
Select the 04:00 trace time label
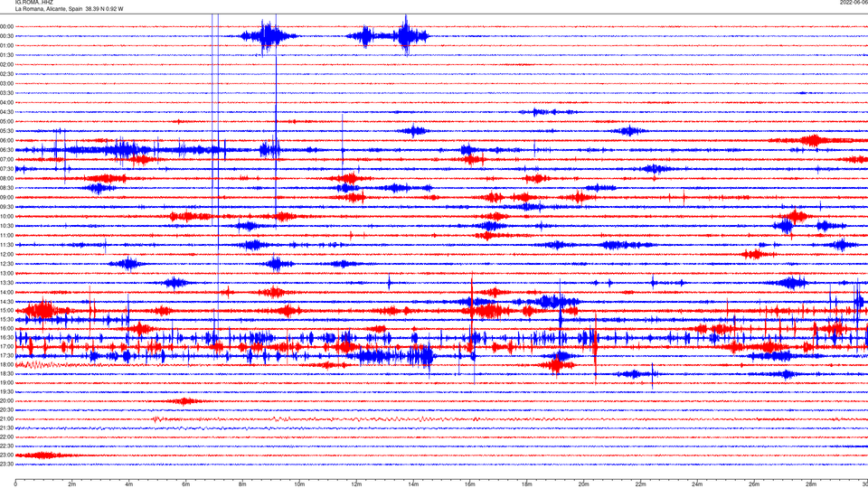[x=6, y=102]
